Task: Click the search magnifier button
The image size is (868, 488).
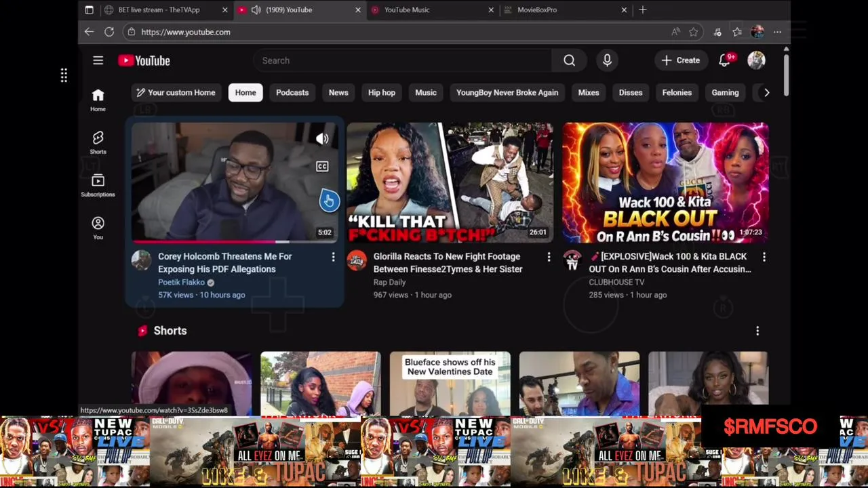Action: click(569, 60)
